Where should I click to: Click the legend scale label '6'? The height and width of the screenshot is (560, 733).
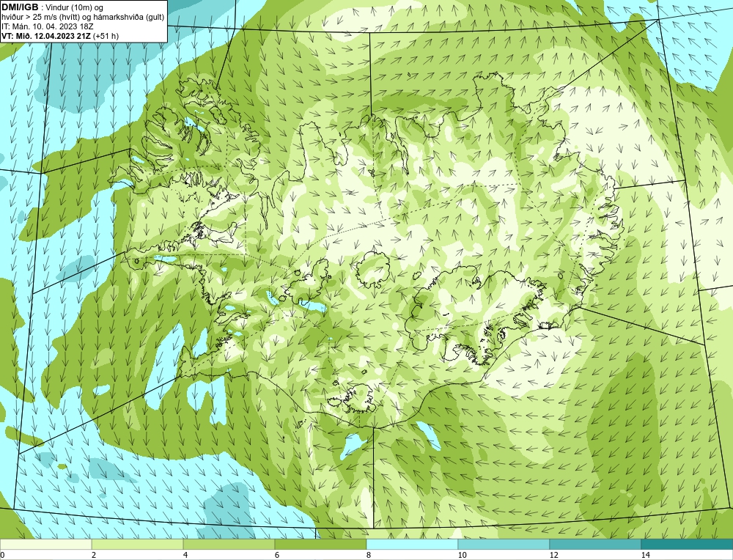click(x=277, y=555)
